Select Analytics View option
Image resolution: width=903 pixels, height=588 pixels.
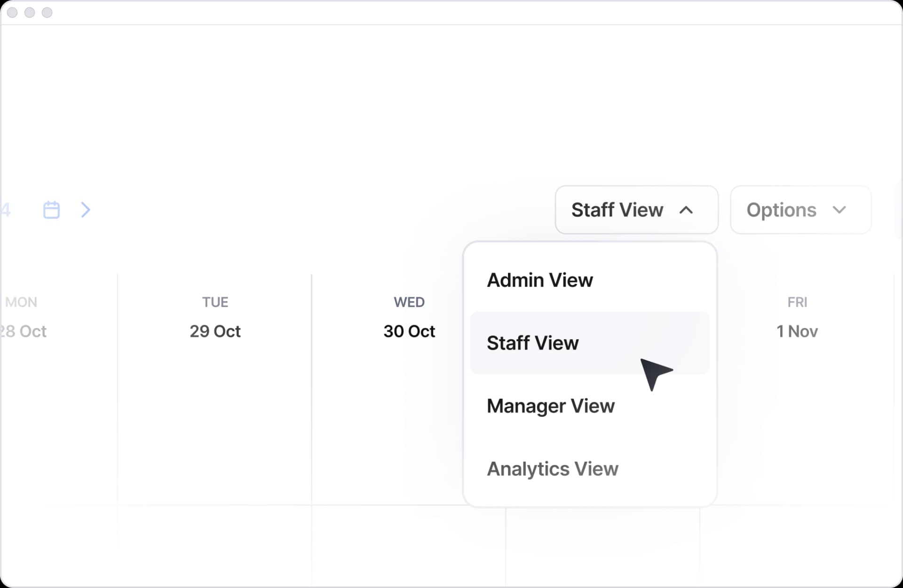point(552,469)
